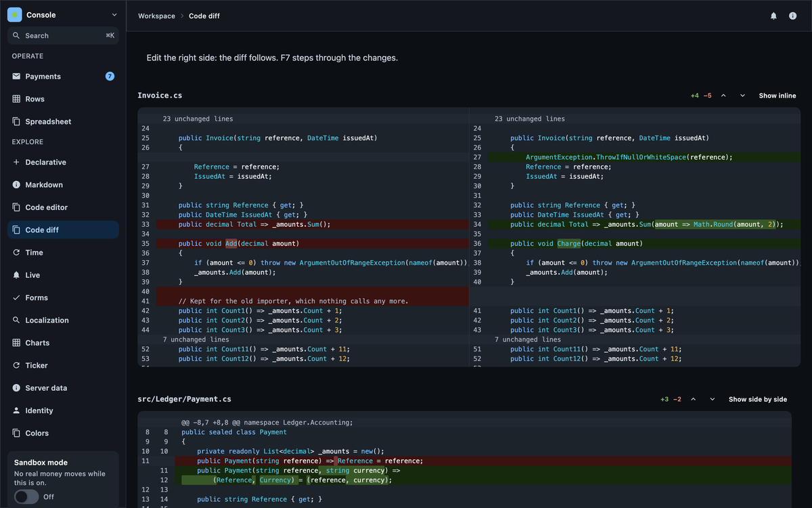Select Code diff in the sidebar
The height and width of the screenshot is (508, 812).
[x=63, y=230]
